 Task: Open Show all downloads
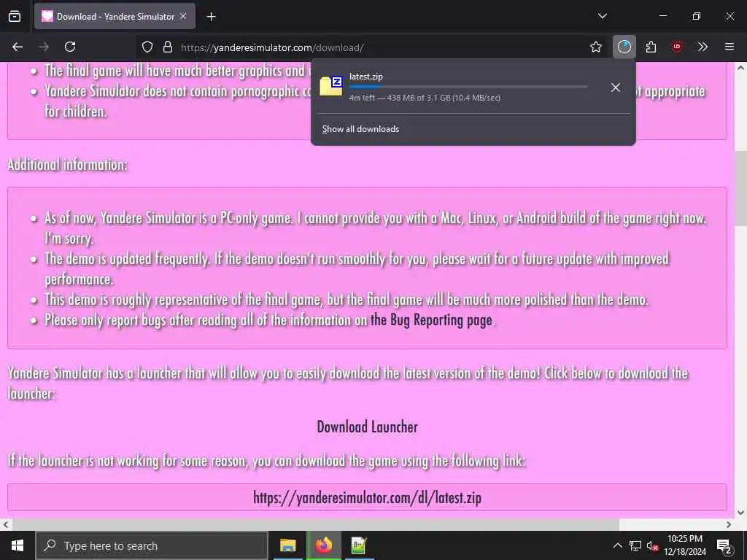360,129
